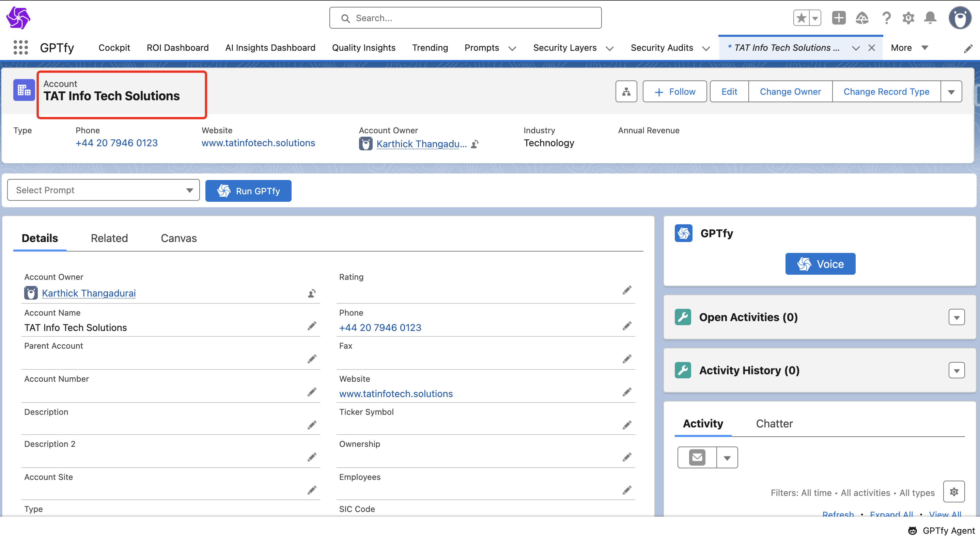
Task: Open the Select Prompt dropdown
Action: (x=104, y=190)
